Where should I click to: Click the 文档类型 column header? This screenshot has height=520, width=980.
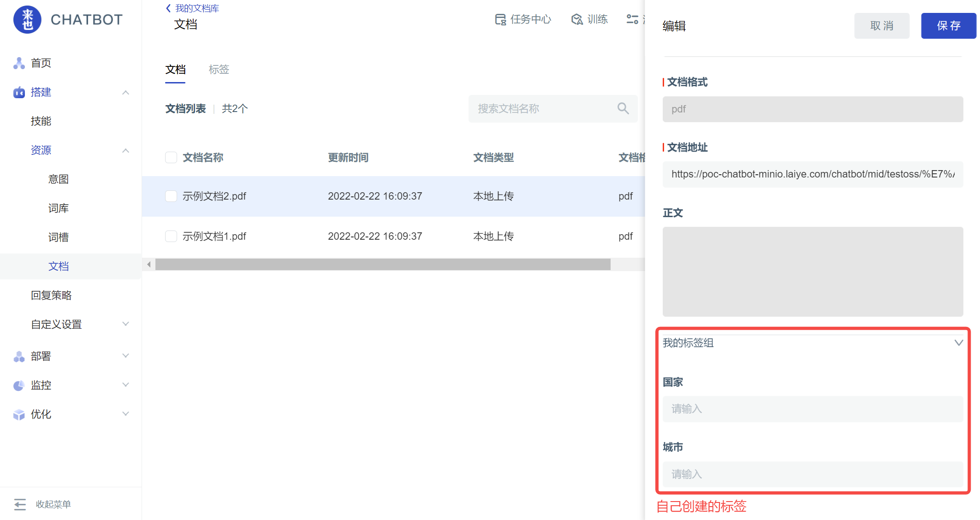tap(493, 158)
